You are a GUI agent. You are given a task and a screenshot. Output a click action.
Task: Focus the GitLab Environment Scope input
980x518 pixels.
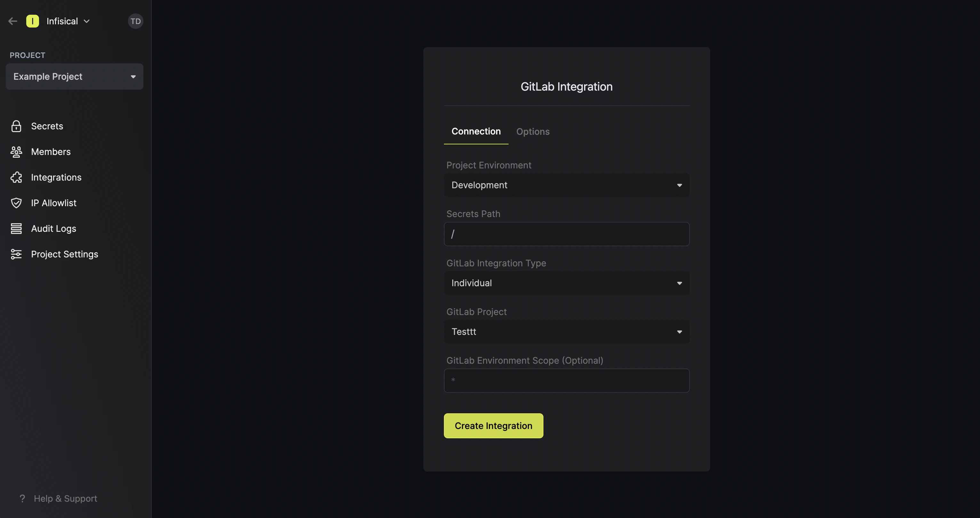566,381
